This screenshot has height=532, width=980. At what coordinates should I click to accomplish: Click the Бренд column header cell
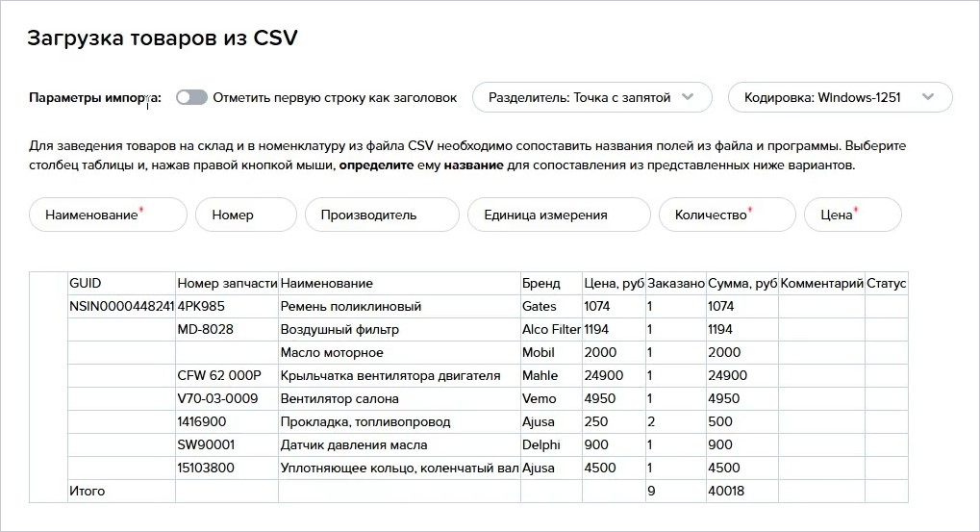(x=551, y=283)
